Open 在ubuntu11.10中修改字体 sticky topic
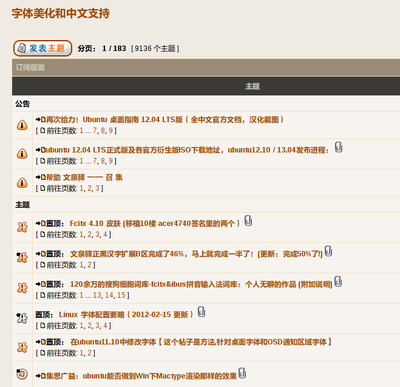This screenshot has height=387, width=400. coord(201,342)
